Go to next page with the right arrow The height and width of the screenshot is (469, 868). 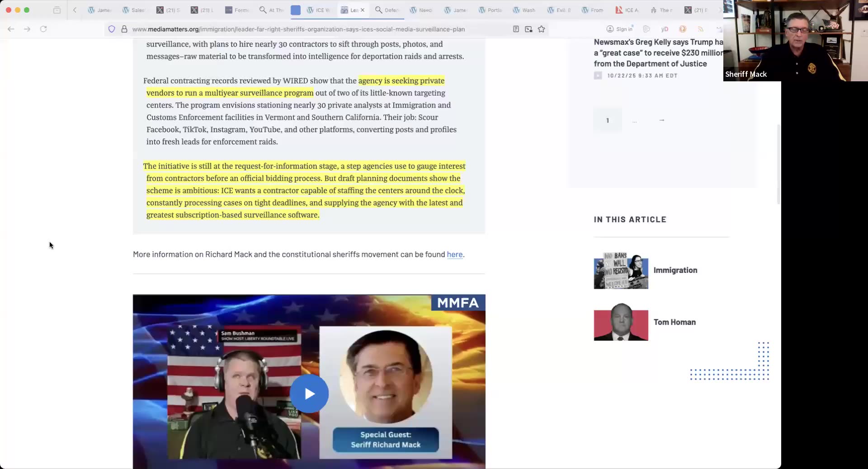(661, 120)
